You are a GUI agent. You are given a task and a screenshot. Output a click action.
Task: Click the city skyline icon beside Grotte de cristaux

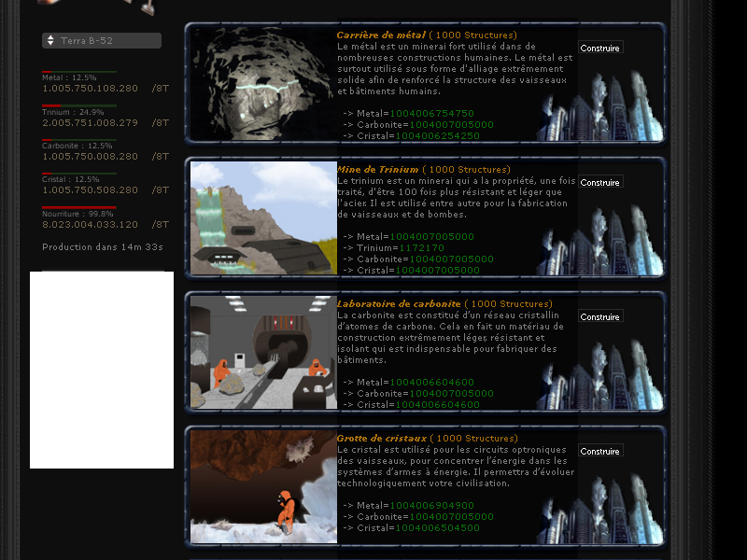[599, 509]
